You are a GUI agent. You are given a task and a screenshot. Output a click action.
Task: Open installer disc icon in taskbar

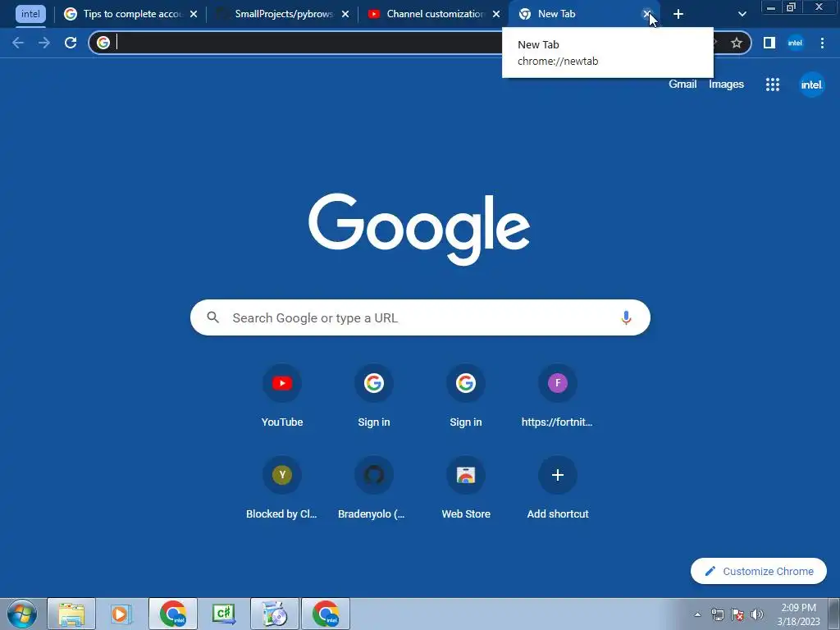click(x=275, y=614)
